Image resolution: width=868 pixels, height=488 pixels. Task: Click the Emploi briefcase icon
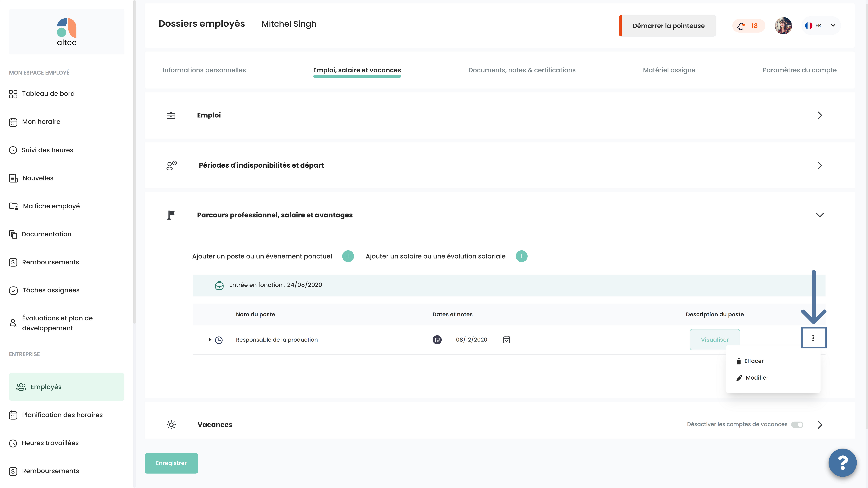(171, 116)
